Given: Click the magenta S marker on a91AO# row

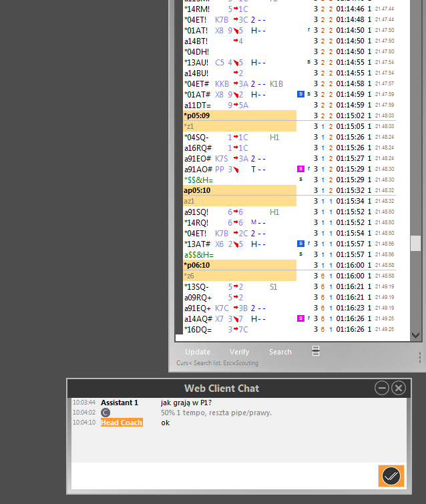Looking at the screenshot, I should pyautogui.click(x=300, y=169).
